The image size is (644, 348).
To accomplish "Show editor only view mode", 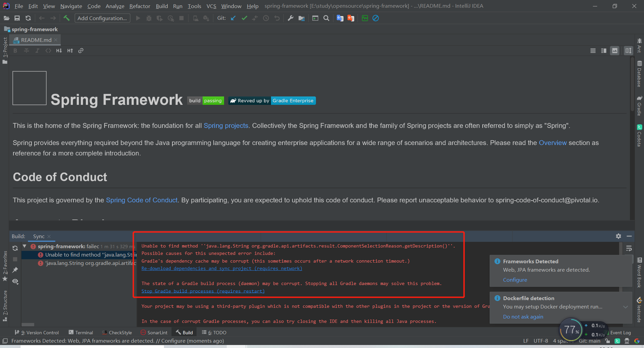I will point(593,51).
